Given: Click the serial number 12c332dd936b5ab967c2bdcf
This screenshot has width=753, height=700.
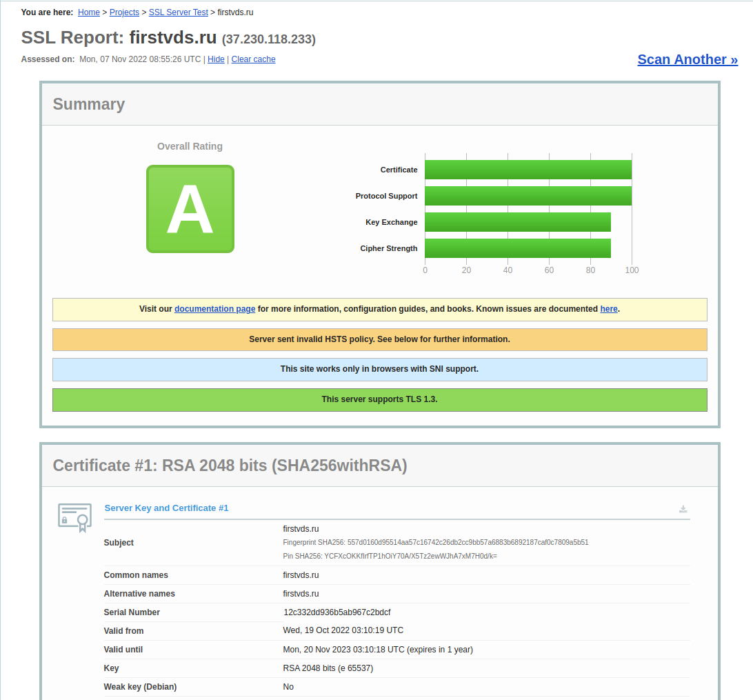Looking at the screenshot, I should [337, 612].
